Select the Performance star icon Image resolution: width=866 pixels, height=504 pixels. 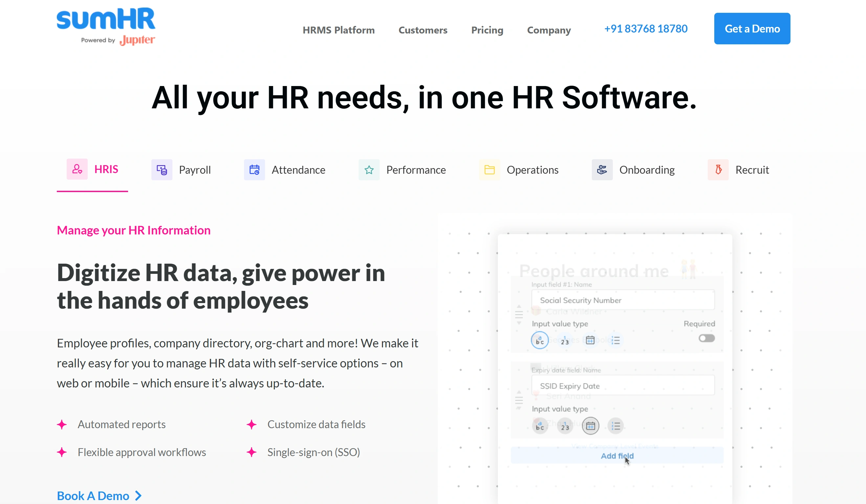tap(368, 169)
